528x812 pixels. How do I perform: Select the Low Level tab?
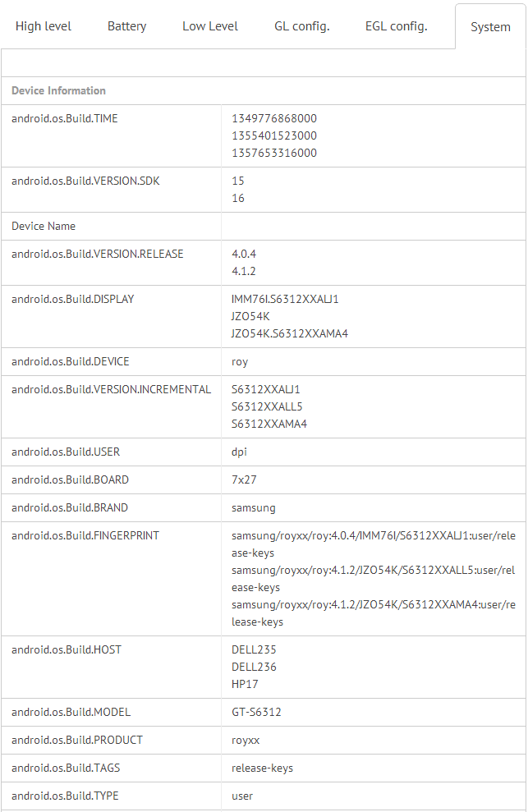pyautogui.click(x=210, y=26)
